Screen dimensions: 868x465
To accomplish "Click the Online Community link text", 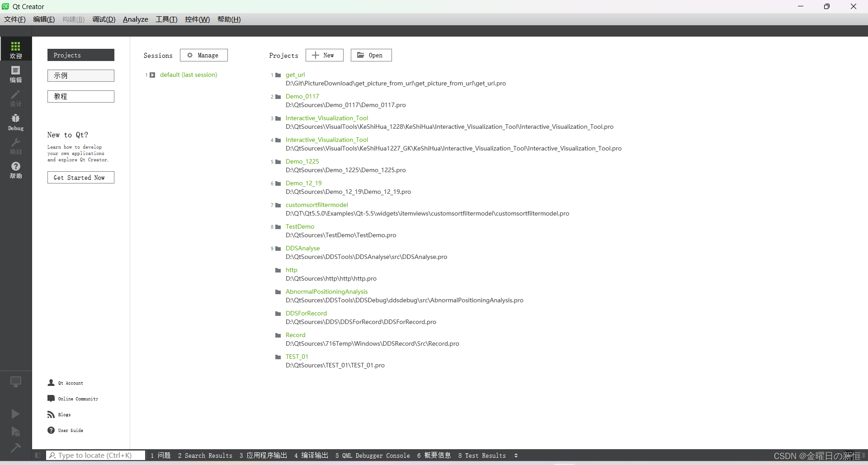I will pyautogui.click(x=78, y=399).
